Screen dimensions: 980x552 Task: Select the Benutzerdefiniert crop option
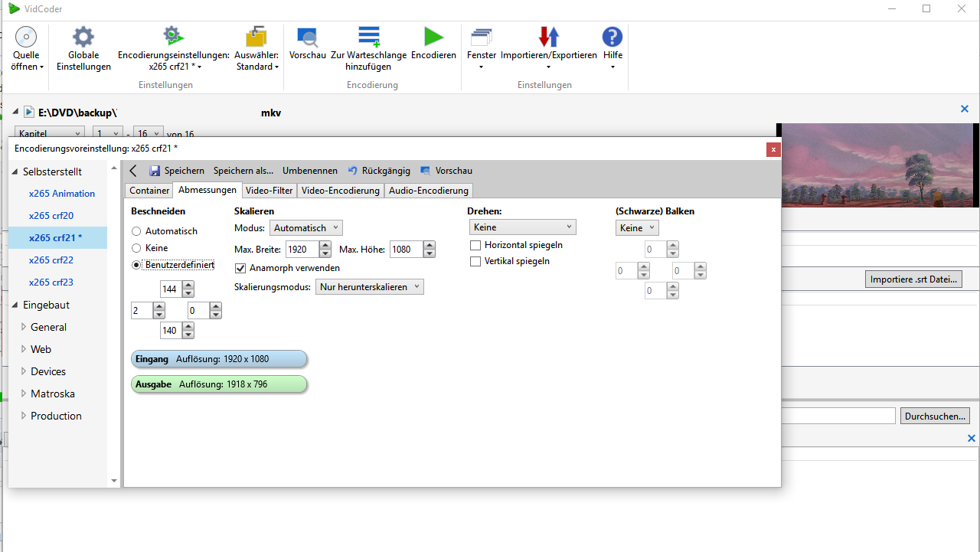[136, 264]
